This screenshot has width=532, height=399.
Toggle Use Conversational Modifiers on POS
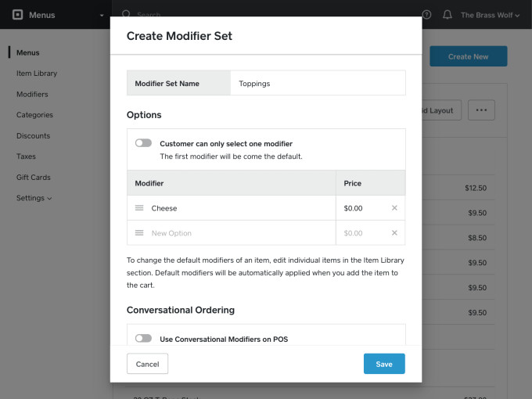click(143, 339)
